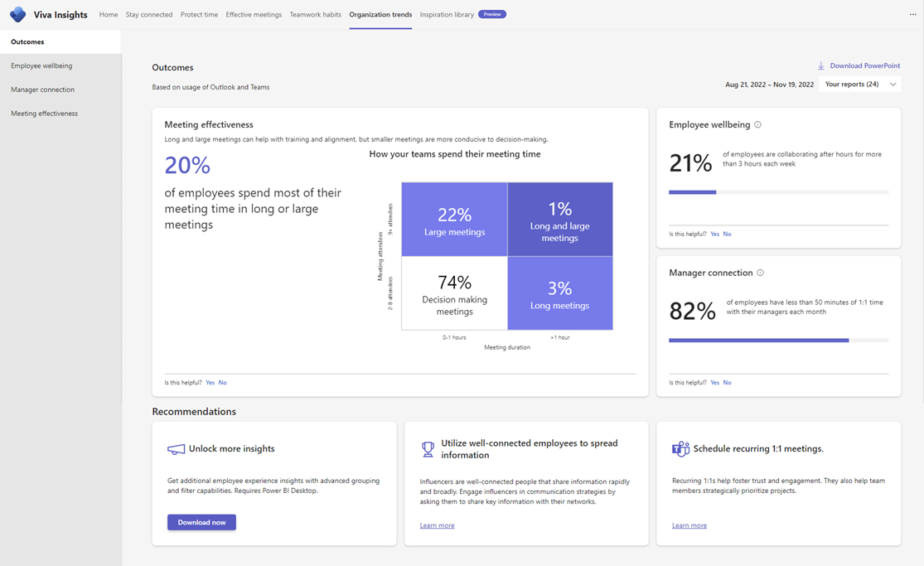Image resolution: width=924 pixels, height=566 pixels.
Task: Click Learn more on the well-connected employees card
Action: [x=438, y=525]
